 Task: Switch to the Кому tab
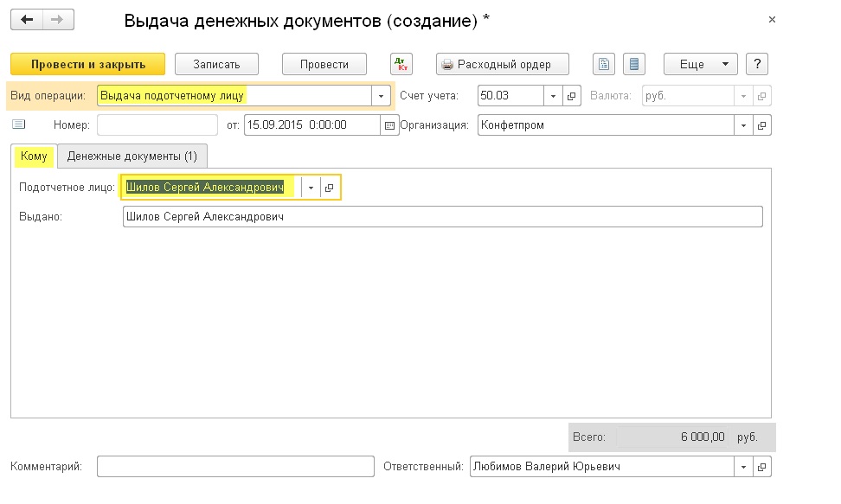[34, 156]
